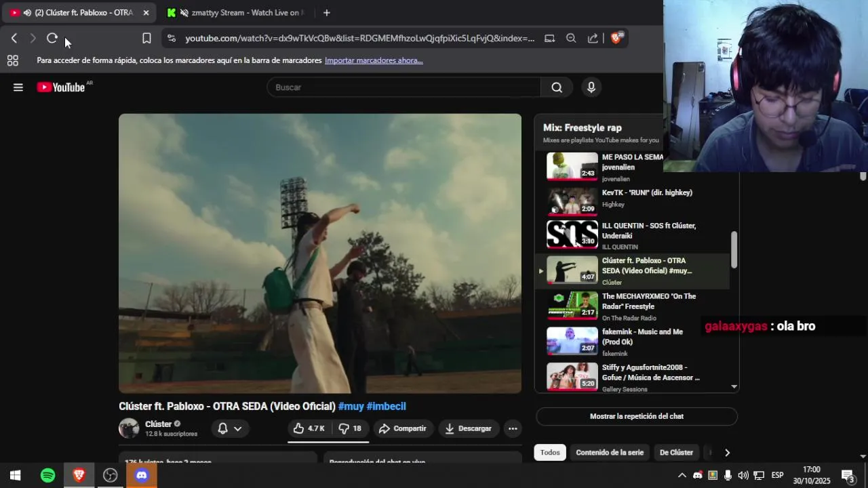The height and width of the screenshot is (488, 868).
Task: Go back with browser back arrow
Action: (x=14, y=39)
